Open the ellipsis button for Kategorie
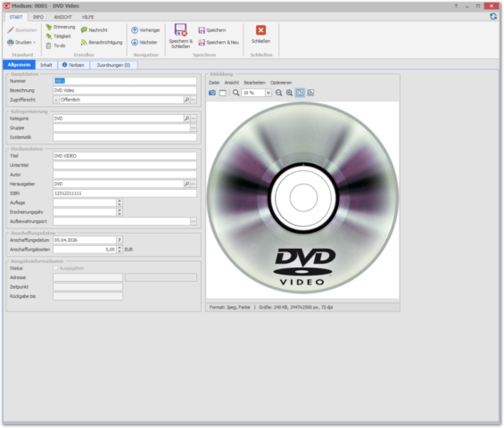504x428 pixels. pyautogui.click(x=194, y=119)
